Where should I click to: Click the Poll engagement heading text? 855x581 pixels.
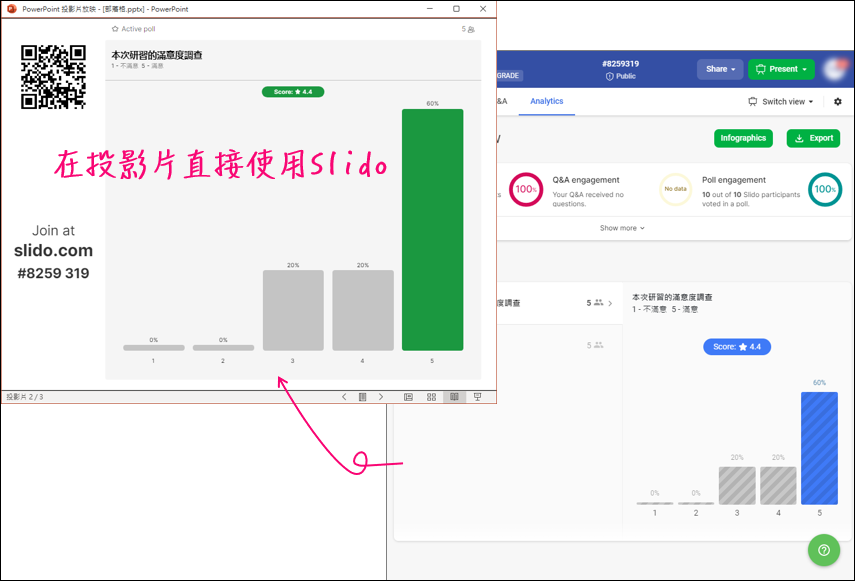point(733,180)
